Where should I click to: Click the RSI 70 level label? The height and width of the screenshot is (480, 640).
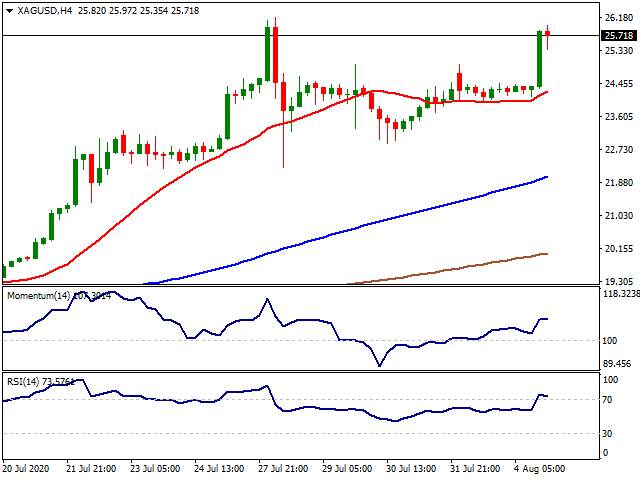608,400
